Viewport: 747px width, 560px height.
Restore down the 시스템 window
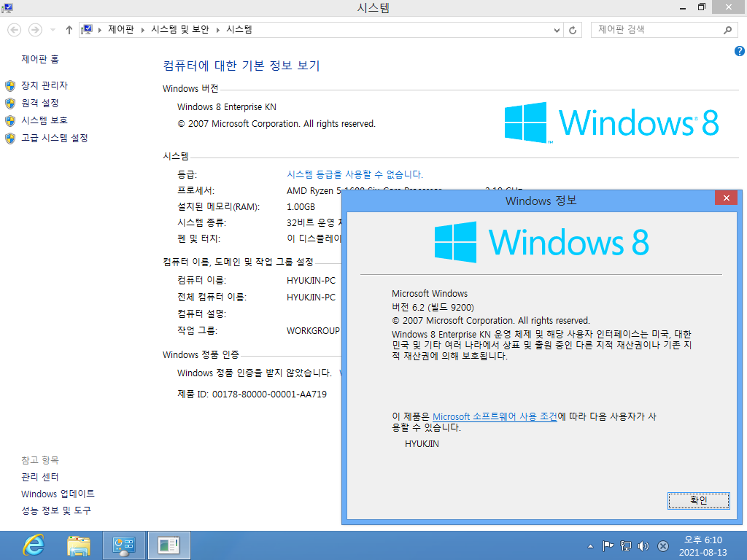[701, 7]
